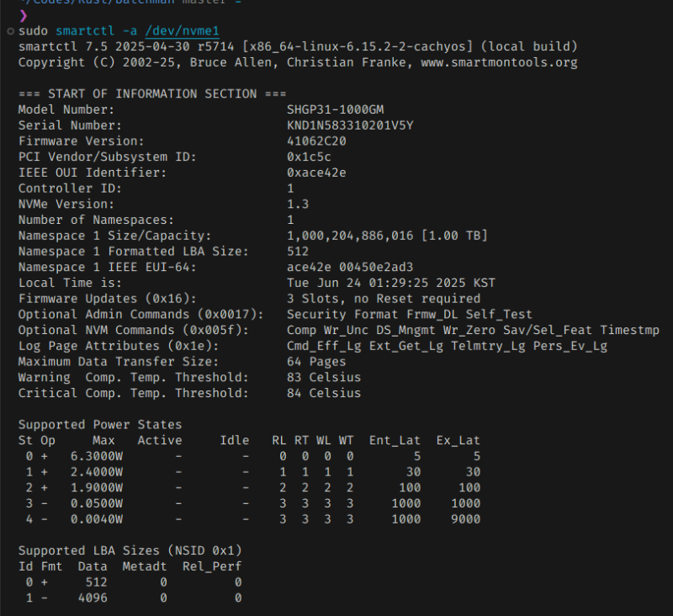Click the prompt circle indicator before sudo
This screenshot has height=616, width=673.
9,31
